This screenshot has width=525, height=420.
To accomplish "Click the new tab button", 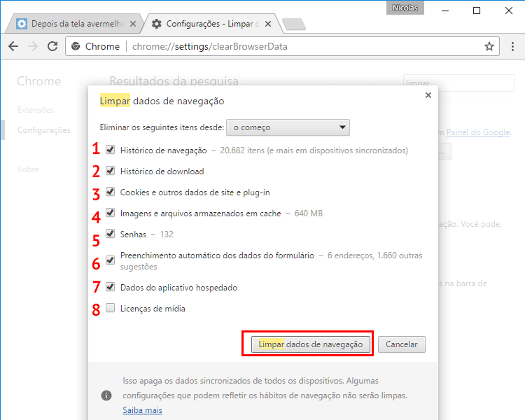I will click(294, 24).
